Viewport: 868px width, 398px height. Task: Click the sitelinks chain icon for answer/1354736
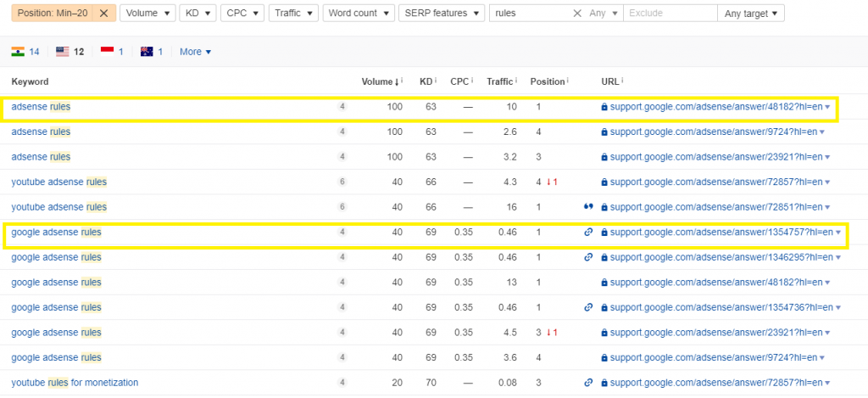tap(588, 307)
